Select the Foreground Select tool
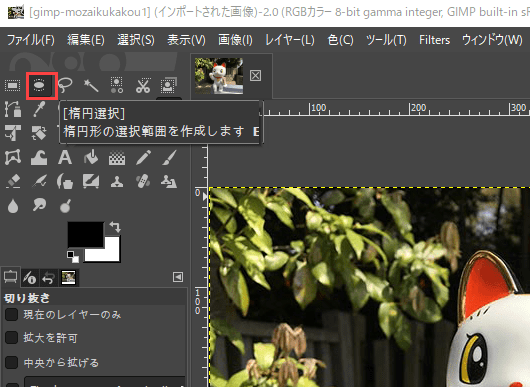The image size is (530, 387). pyautogui.click(x=168, y=86)
